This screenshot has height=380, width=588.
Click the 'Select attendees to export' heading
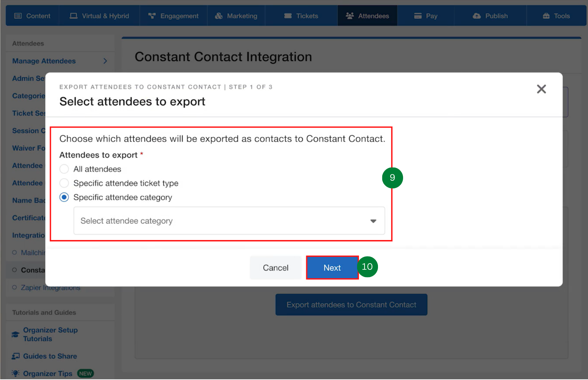132,102
